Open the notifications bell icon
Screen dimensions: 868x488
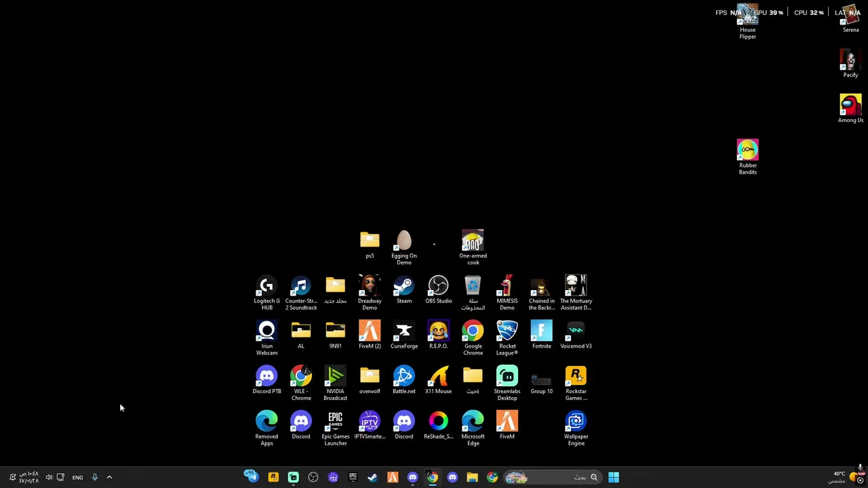tap(12, 477)
